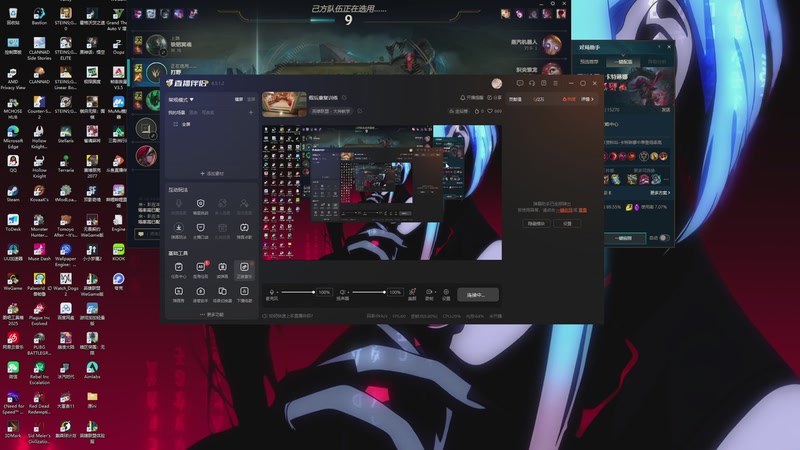The width and height of the screenshot is (800, 450).
Task: Open the Stellaris desktop shortcut
Action: 65,134
